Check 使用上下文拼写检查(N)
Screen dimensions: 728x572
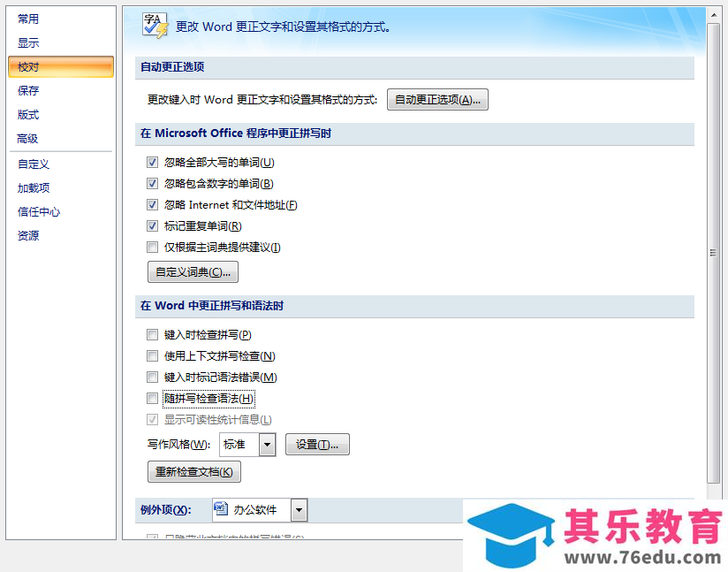[x=152, y=356]
